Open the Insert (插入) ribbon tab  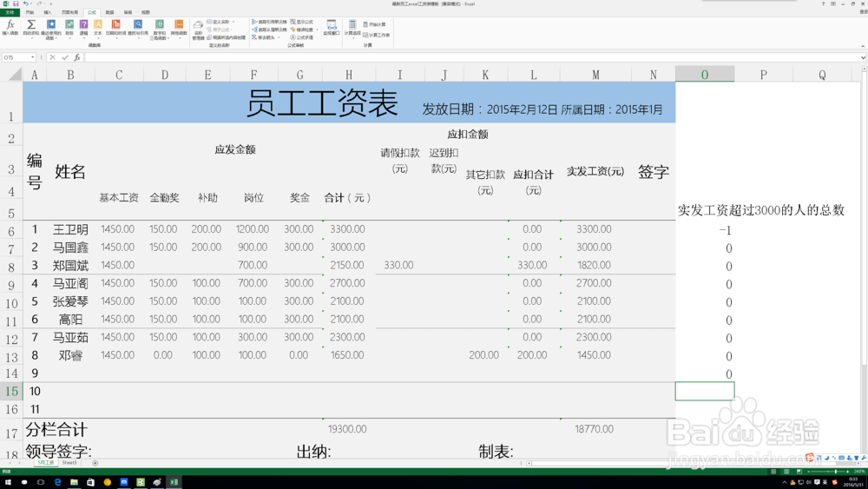(48, 12)
